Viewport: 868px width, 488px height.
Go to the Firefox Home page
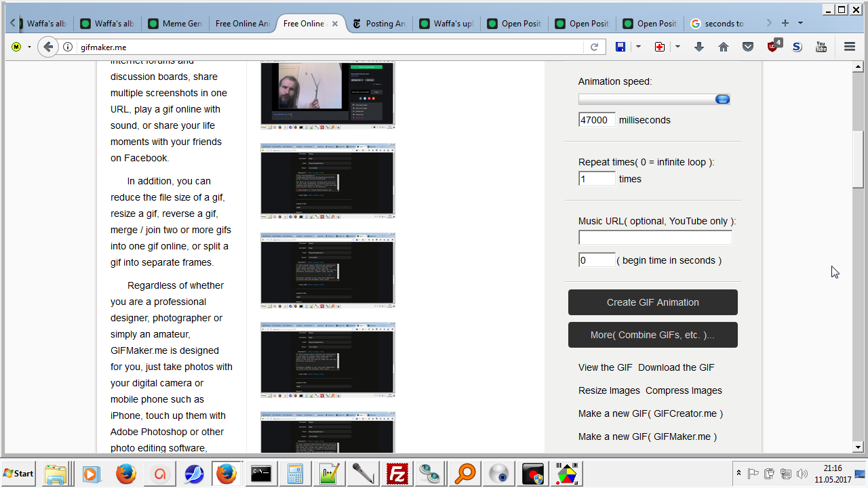click(724, 47)
